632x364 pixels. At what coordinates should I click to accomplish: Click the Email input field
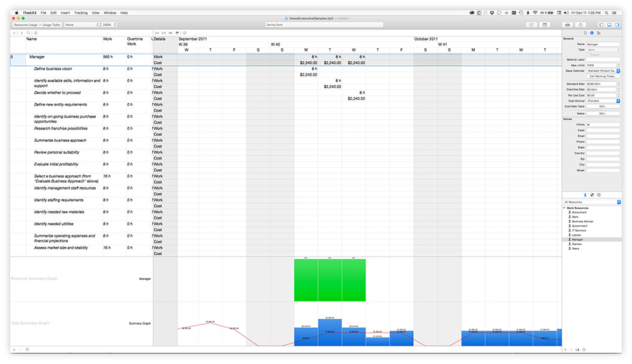click(603, 136)
